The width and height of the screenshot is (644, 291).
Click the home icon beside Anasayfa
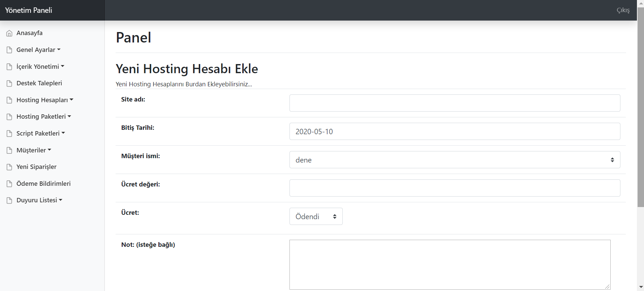click(9, 33)
